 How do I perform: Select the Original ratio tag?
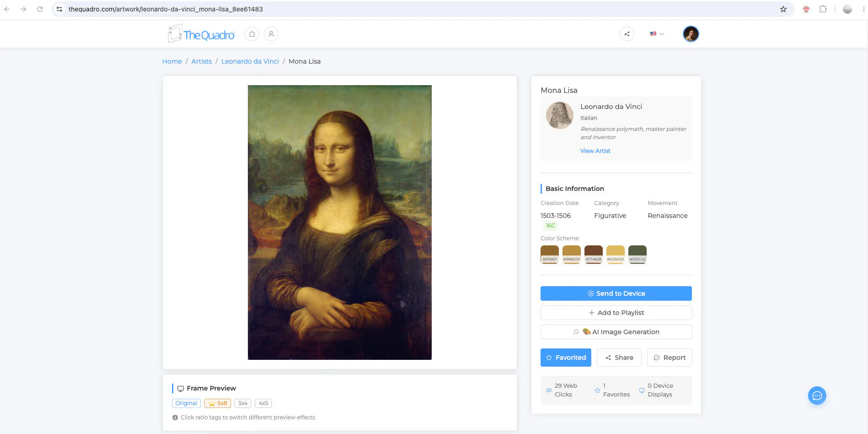(186, 403)
